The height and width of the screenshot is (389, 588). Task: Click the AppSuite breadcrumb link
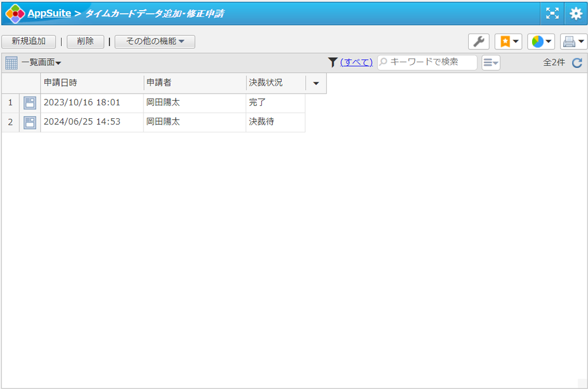tap(49, 13)
